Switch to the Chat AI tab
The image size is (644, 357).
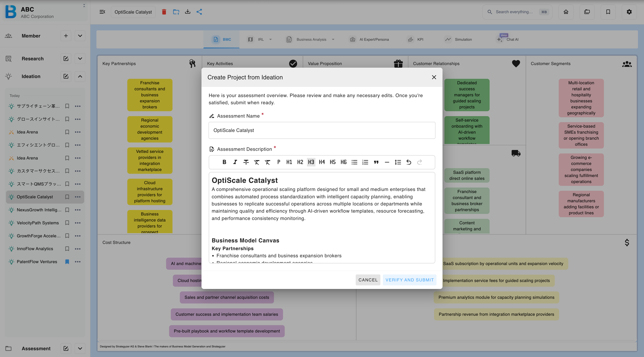[507, 40]
